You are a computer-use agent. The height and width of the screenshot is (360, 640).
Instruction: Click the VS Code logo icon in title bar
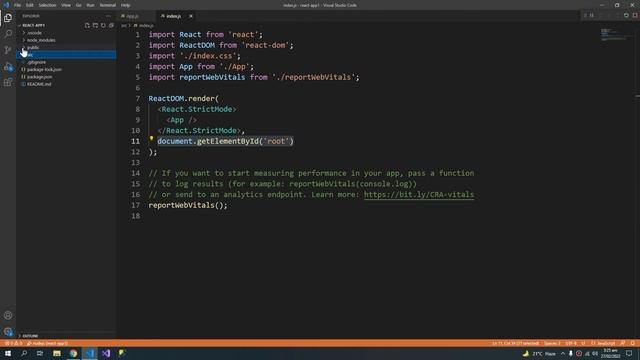coord(6,5)
